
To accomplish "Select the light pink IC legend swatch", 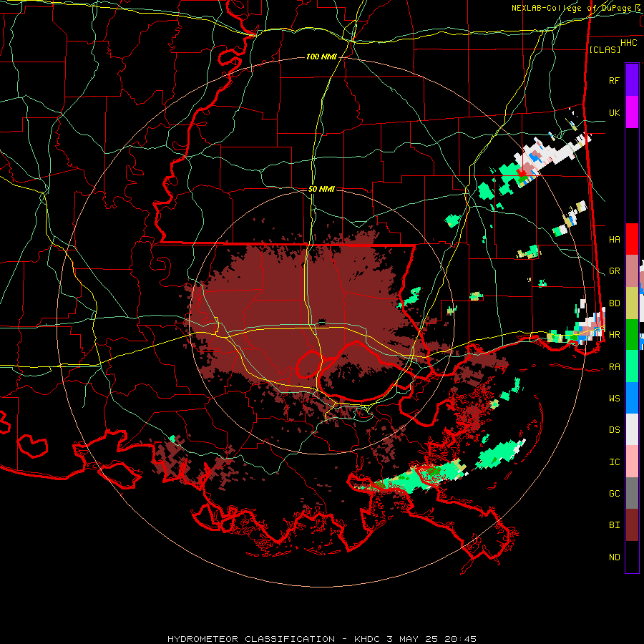I will pos(632,462).
